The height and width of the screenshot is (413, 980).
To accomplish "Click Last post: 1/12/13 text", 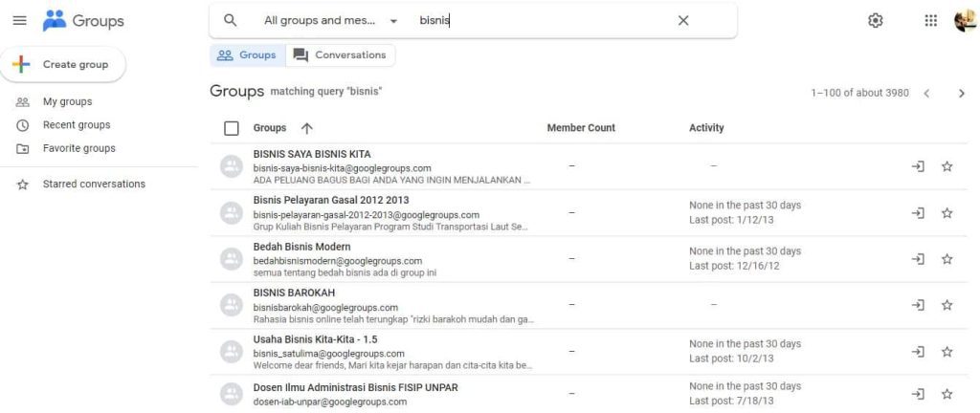I will 731,220.
